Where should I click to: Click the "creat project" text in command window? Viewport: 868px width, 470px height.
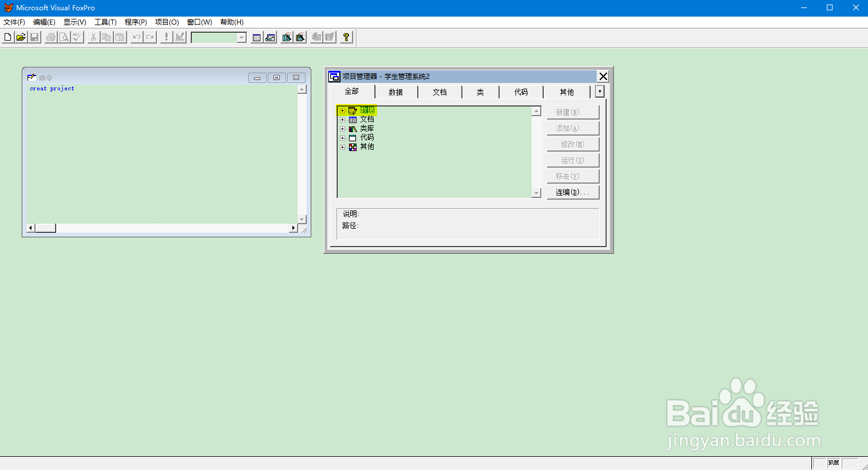point(52,89)
